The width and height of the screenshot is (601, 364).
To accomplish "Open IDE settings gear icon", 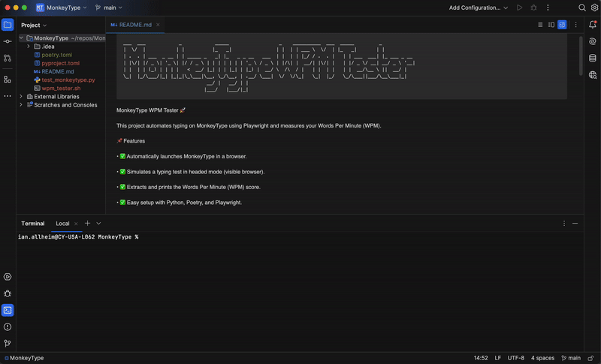I will pos(594,8).
